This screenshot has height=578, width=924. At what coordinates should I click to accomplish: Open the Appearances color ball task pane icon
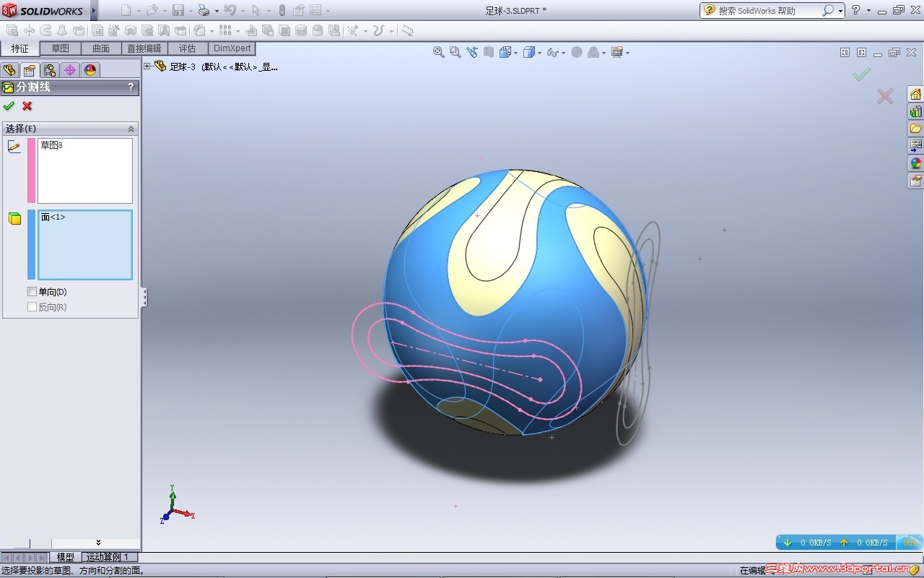[916, 163]
